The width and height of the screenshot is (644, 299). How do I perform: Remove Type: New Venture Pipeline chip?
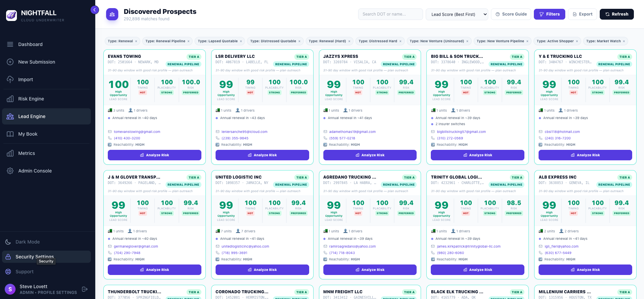527,41
